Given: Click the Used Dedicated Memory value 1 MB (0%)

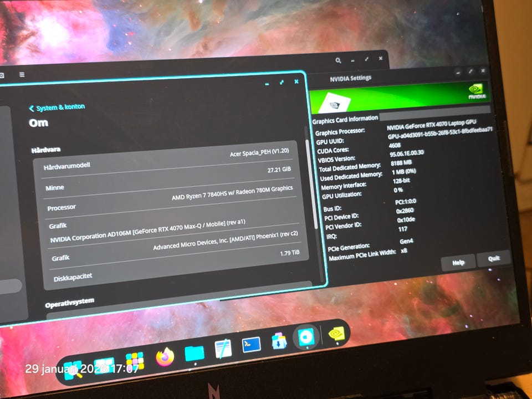Looking at the screenshot, I should (404, 172).
